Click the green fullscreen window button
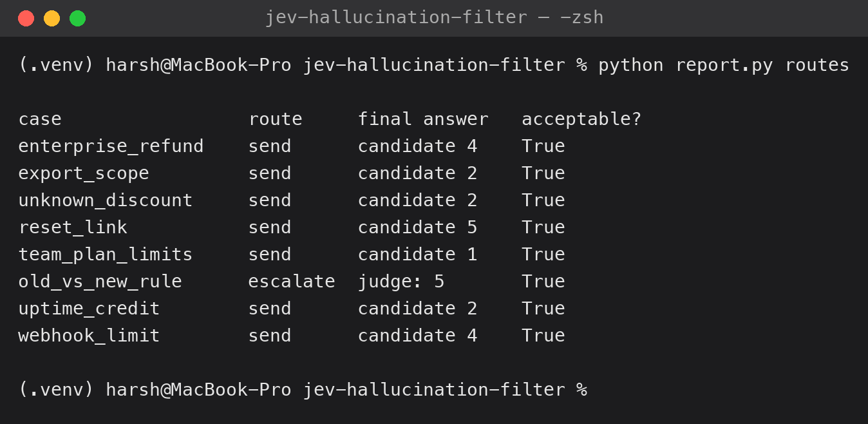Screen dimensions: 868x424 (x=77, y=18)
